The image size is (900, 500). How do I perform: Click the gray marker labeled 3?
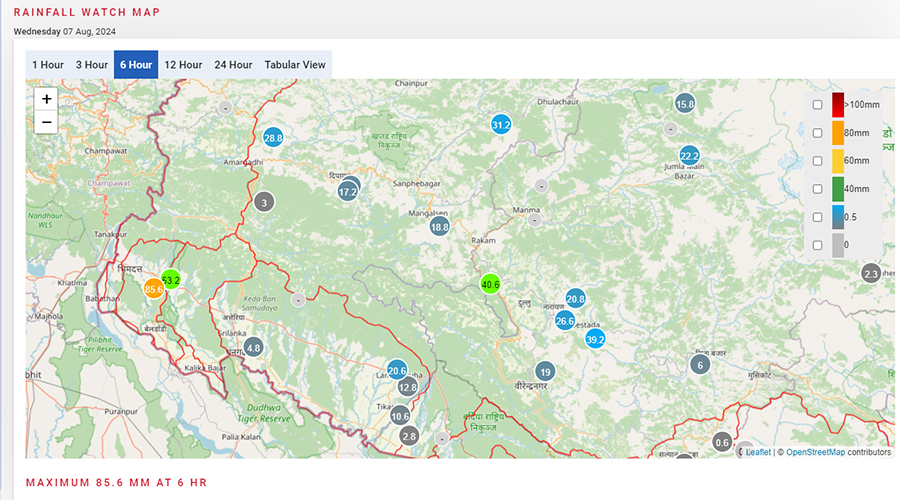(x=263, y=203)
